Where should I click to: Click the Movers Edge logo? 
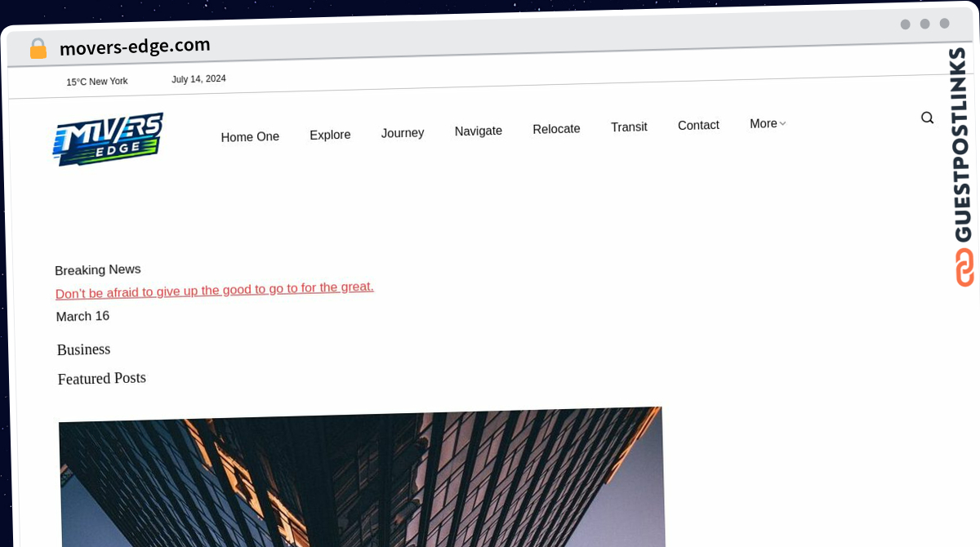tap(108, 139)
